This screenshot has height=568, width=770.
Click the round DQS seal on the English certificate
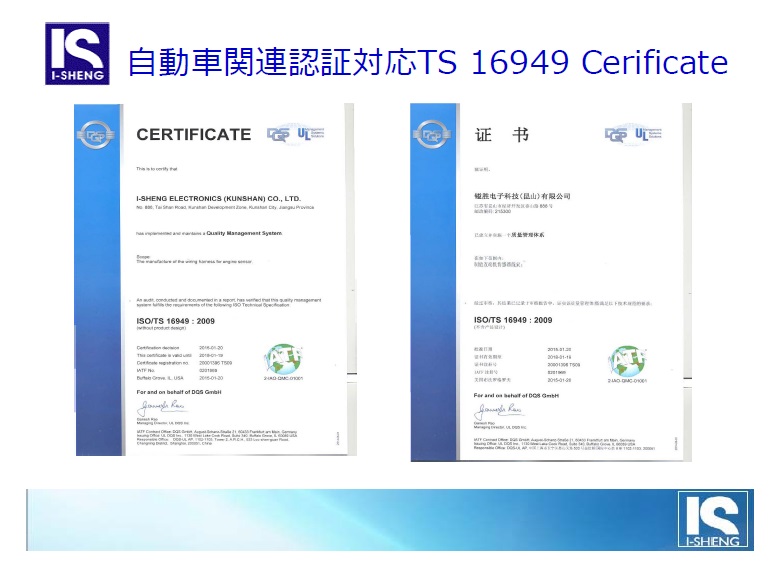pyautogui.click(x=96, y=135)
